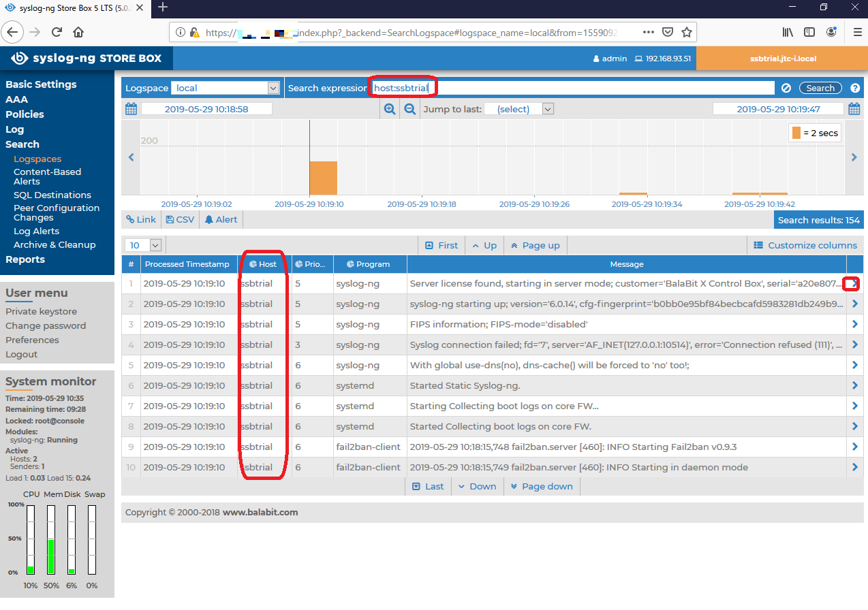Open Log Alerts
This screenshot has height=610, width=868.
point(36,231)
